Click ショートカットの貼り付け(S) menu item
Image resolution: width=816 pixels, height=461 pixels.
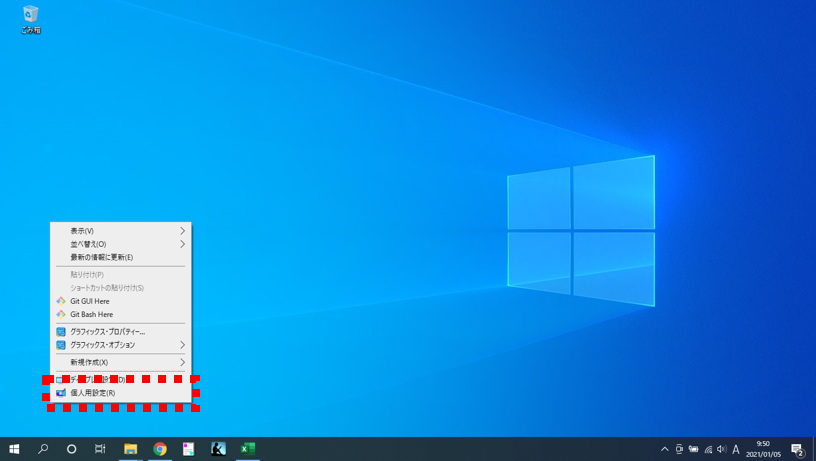[x=121, y=288]
